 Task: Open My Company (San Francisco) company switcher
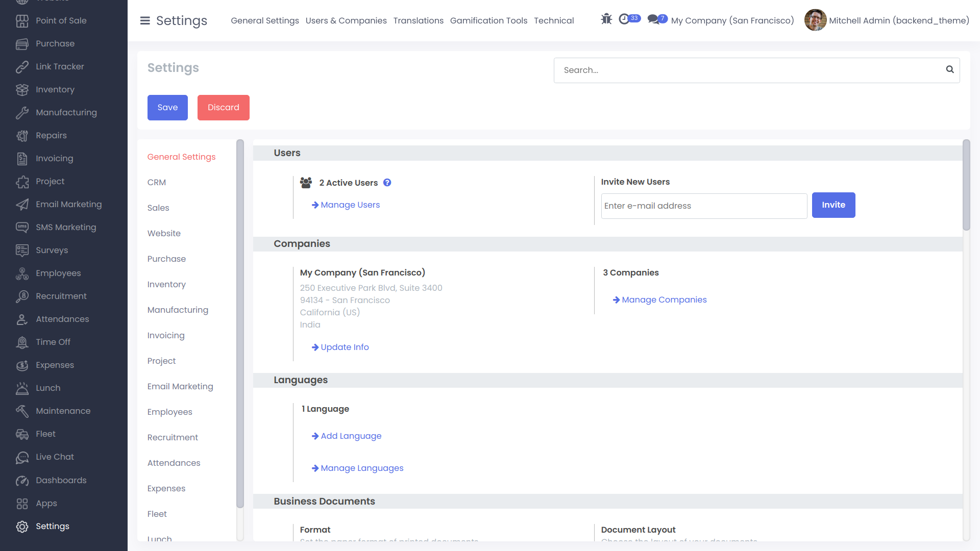point(732,21)
